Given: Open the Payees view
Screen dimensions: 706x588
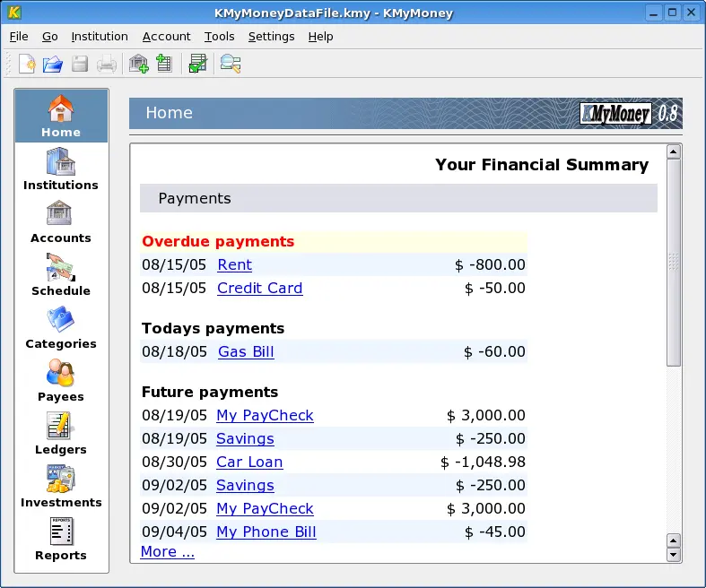Looking at the screenshot, I should (61, 381).
